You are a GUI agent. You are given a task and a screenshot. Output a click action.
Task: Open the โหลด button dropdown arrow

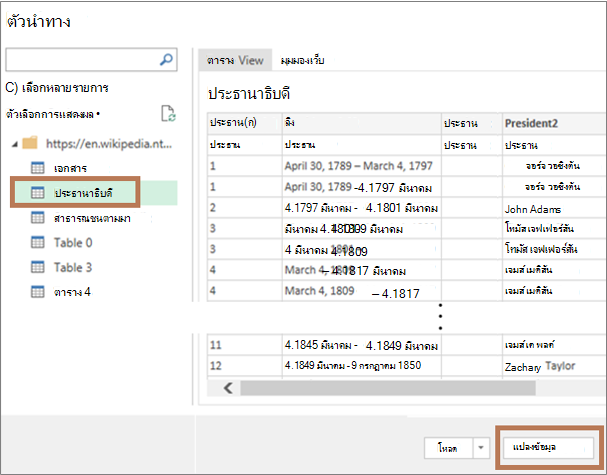pyautogui.click(x=481, y=448)
